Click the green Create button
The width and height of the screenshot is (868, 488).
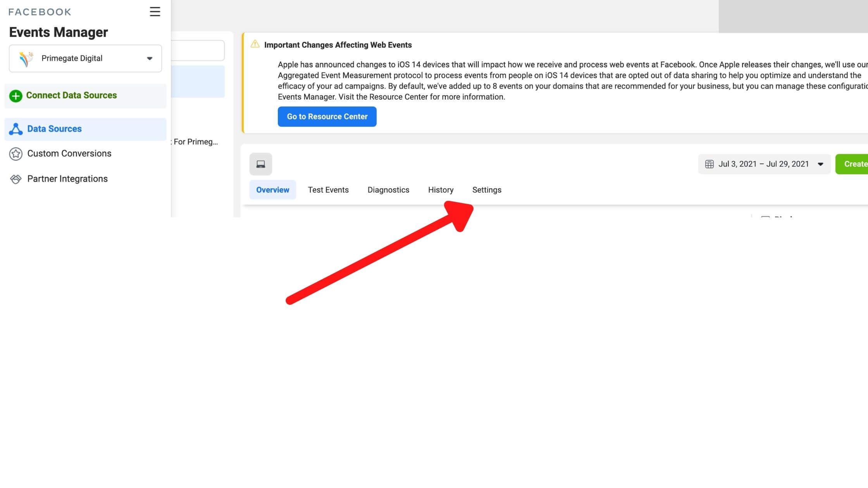852,164
